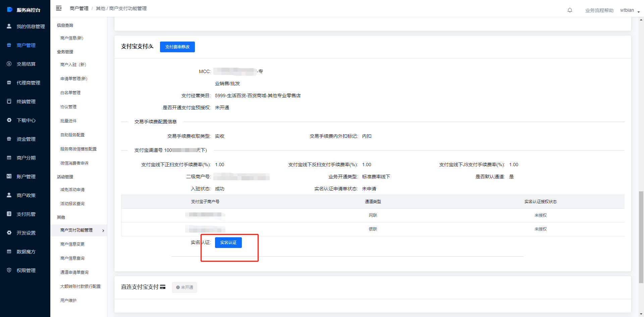644x317 pixels.
Task: Select 微信消费者申诉 submenu item
Action: coord(74,163)
